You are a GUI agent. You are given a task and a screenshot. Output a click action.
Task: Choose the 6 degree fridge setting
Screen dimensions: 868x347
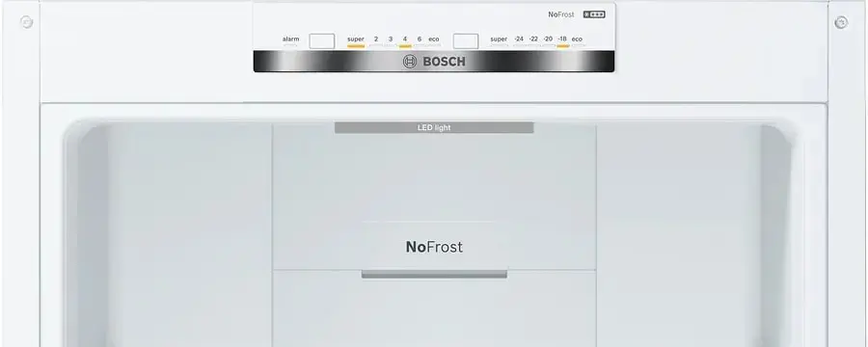click(x=420, y=40)
